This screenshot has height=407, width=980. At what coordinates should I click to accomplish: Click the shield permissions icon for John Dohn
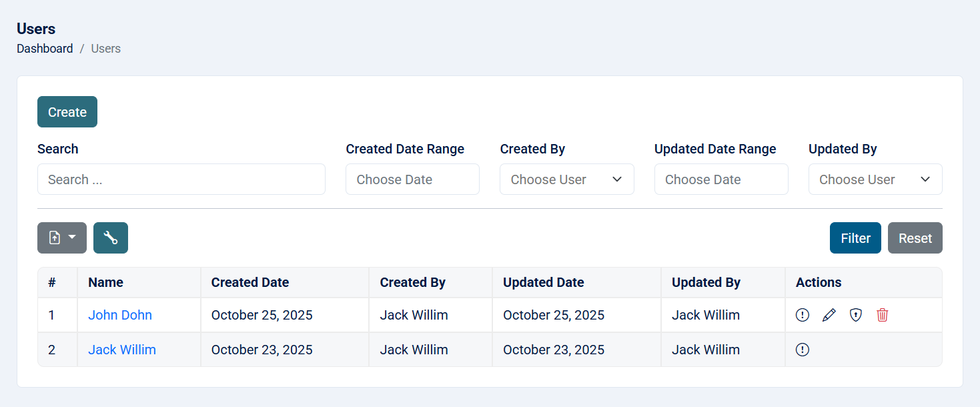tap(856, 315)
